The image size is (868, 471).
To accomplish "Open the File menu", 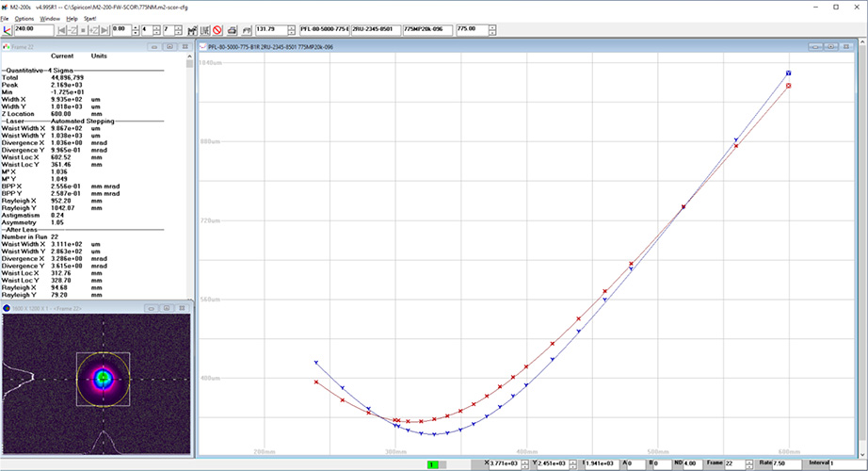I will click(x=5, y=18).
